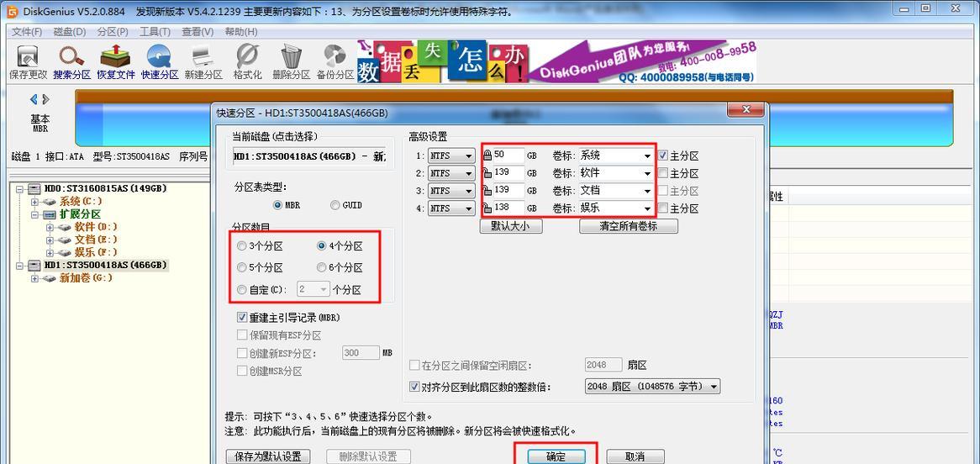Toggle the lock icon for partition 4 size
This screenshot has width=980, height=464.
[x=487, y=208]
